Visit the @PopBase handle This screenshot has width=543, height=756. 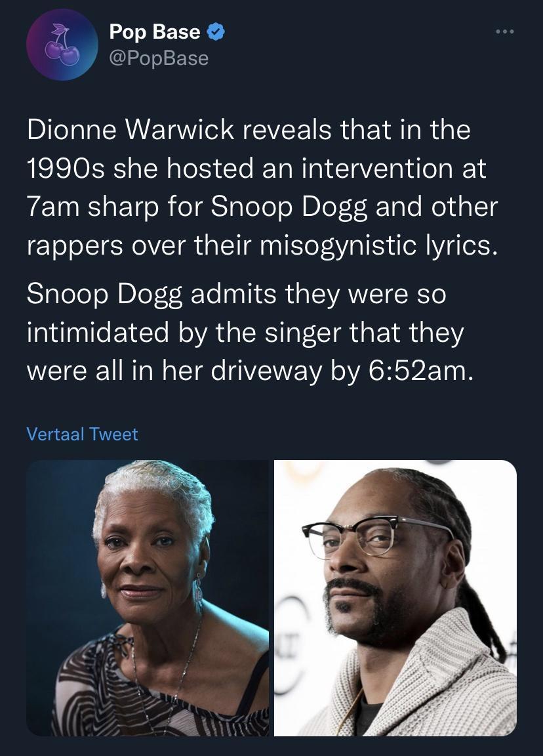coord(159,58)
